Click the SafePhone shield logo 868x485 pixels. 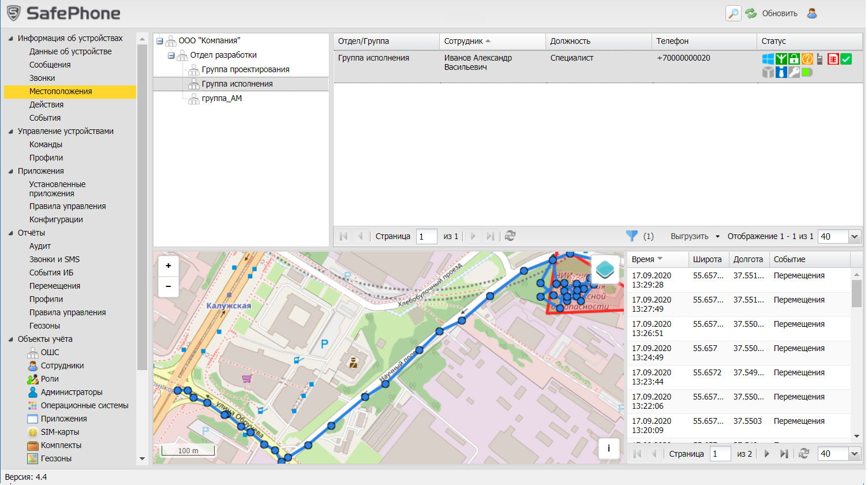[13, 13]
